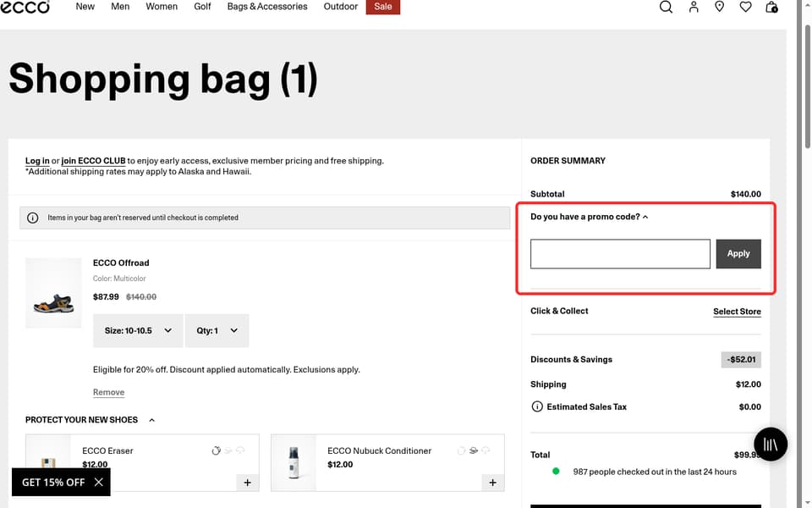The width and height of the screenshot is (812, 508).
Task: Close the GET 15% OFF banner
Action: pyautogui.click(x=98, y=482)
